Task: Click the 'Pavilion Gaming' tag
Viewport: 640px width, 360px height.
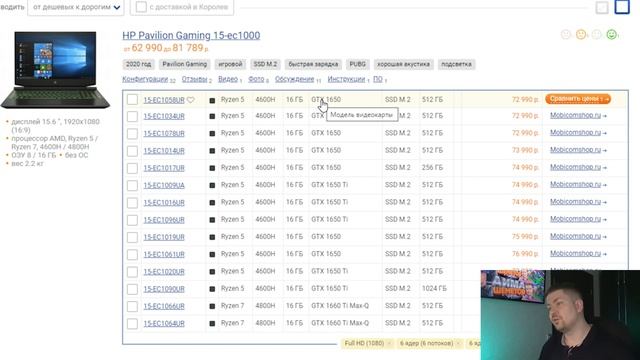Action: point(184,64)
